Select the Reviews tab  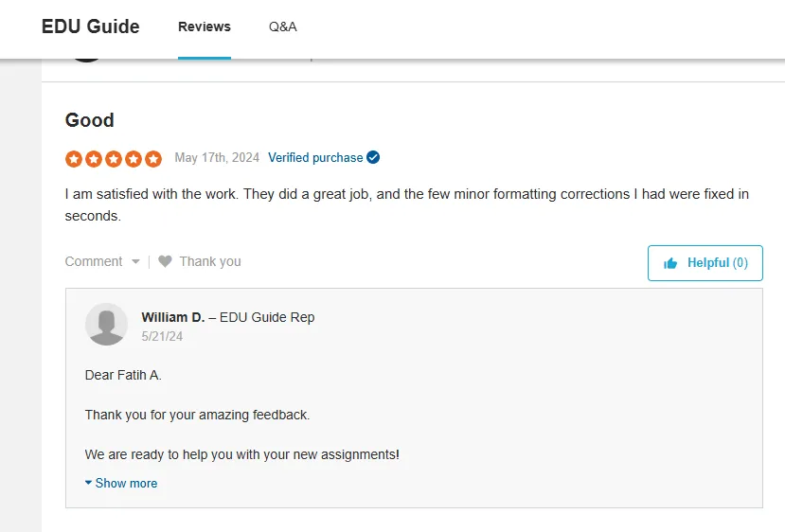(205, 27)
